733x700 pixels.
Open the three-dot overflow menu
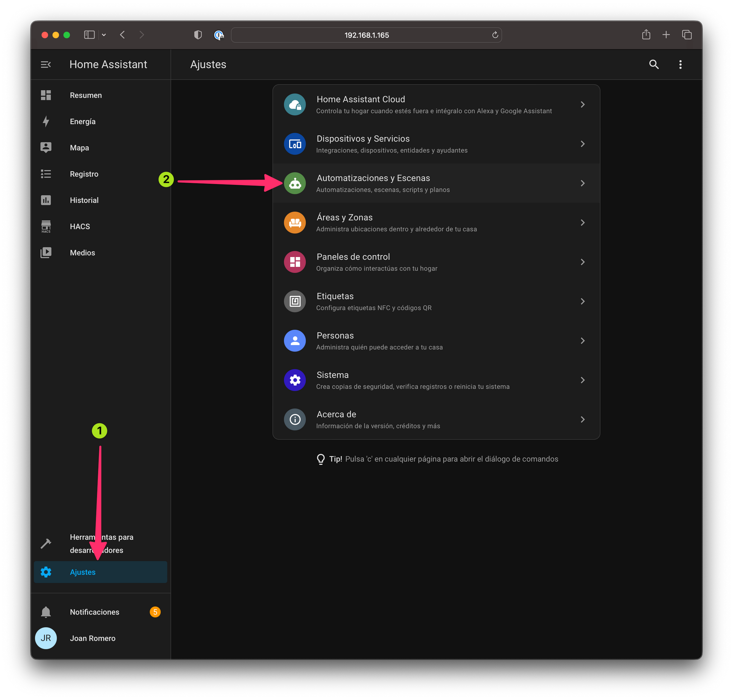pyautogui.click(x=680, y=65)
